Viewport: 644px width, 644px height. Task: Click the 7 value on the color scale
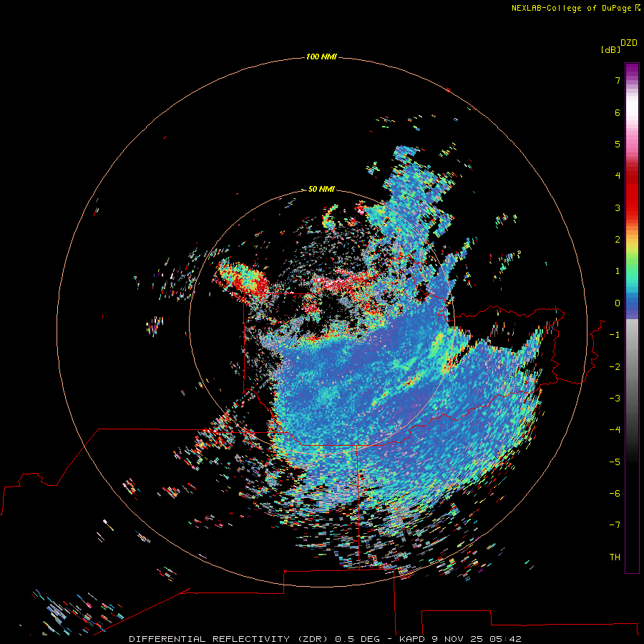pyautogui.click(x=618, y=80)
